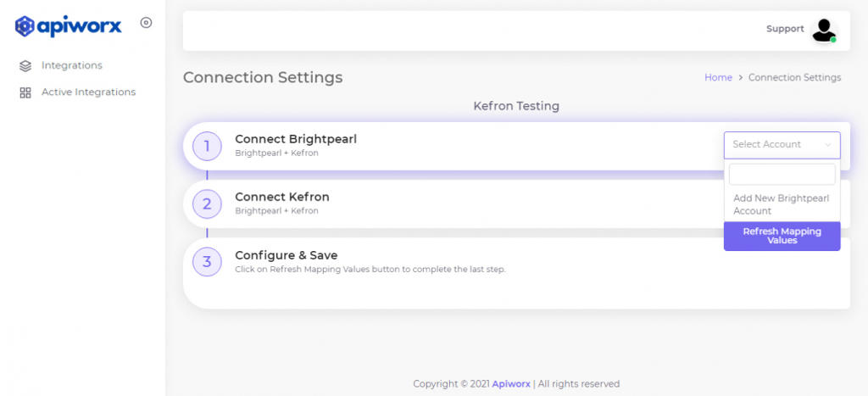Click the apiworx logo
The height and width of the screenshot is (396, 868).
[x=68, y=26]
